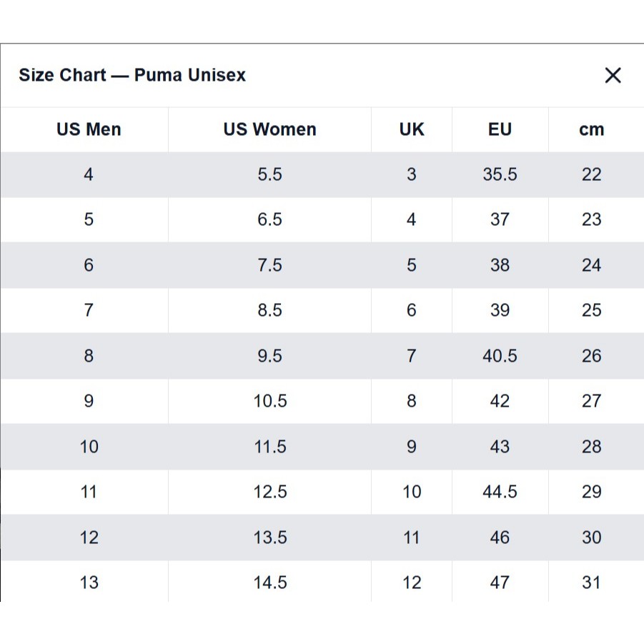Select US Men size 13 cell
This screenshot has width=644, height=644.
[x=89, y=583]
